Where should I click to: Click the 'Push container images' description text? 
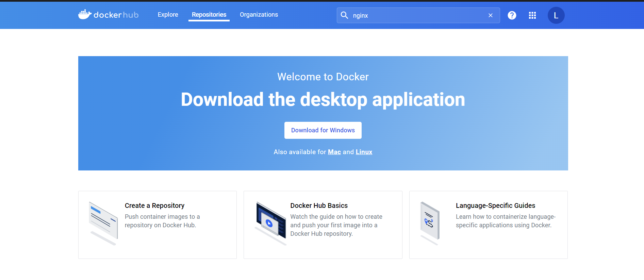point(162,221)
